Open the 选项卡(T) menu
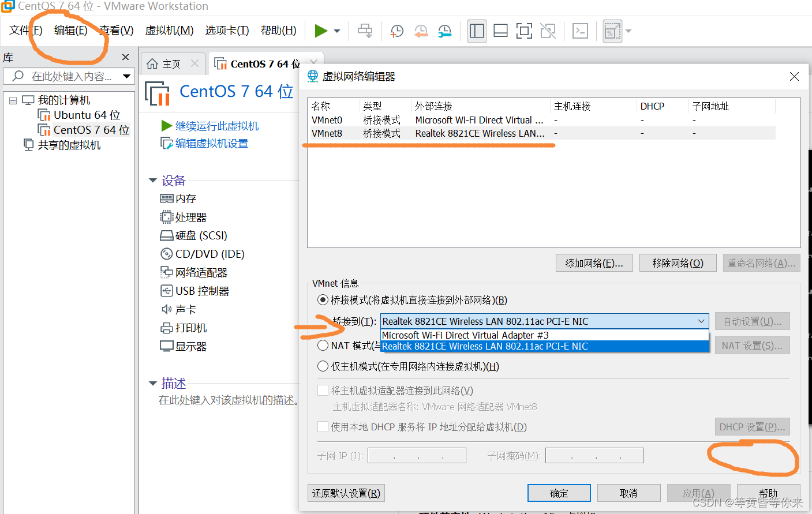The width and height of the screenshot is (812, 514). coord(227,31)
